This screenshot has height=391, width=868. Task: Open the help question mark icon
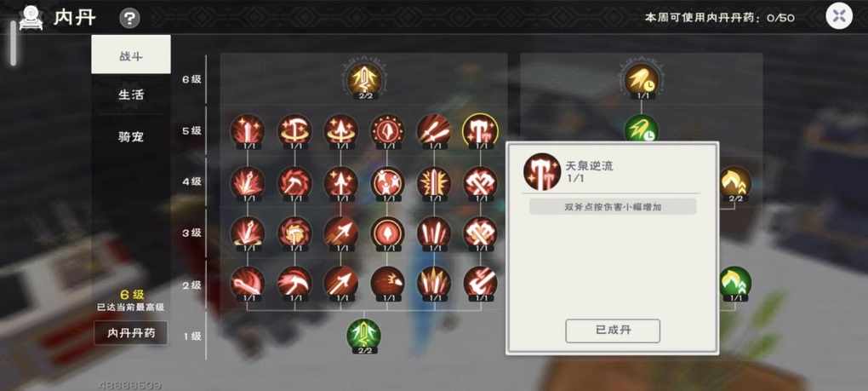click(x=129, y=19)
